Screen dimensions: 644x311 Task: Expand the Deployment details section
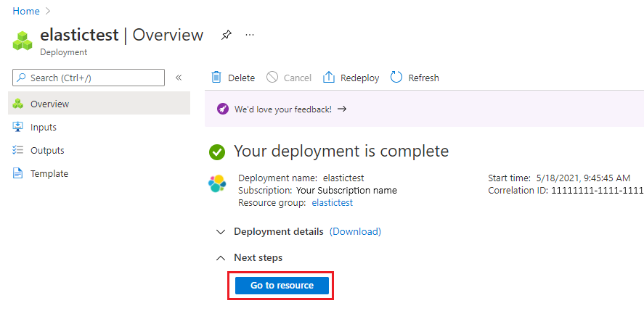(x=221, y=232)
